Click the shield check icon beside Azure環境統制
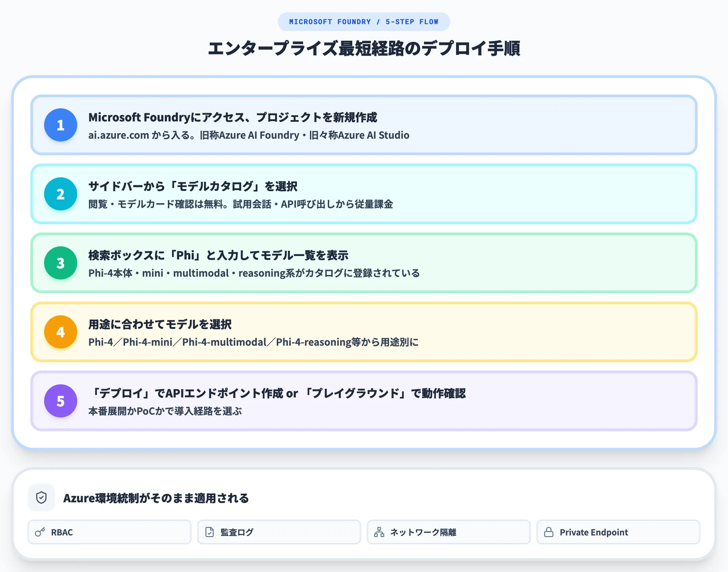 41,497
